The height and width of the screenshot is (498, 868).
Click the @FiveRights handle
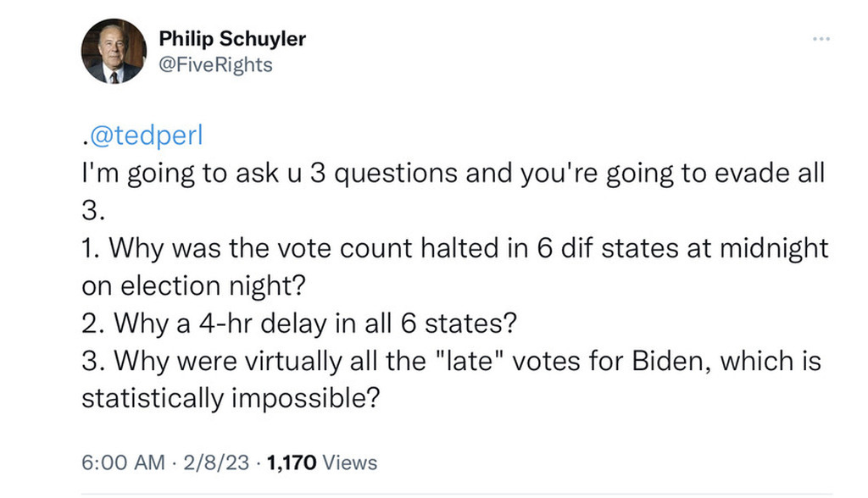coord(216,64)
